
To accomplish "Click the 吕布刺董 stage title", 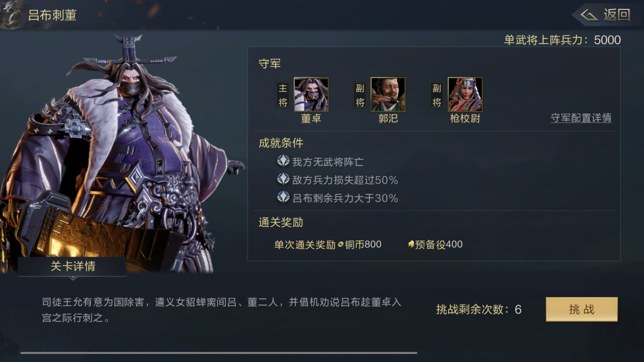I will coord(52,15).
